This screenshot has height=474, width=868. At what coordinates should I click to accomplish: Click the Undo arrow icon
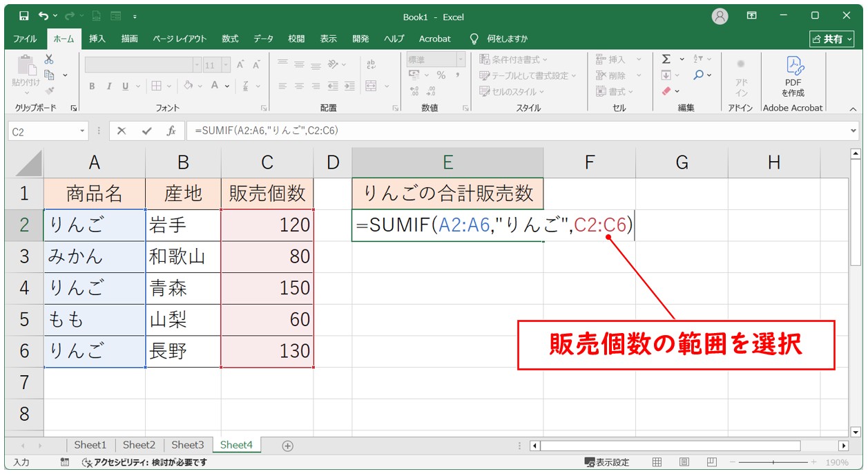44,16
